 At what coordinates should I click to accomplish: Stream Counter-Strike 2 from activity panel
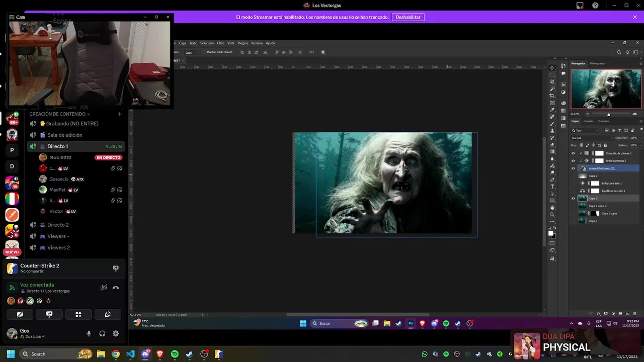tap(116, 268)
